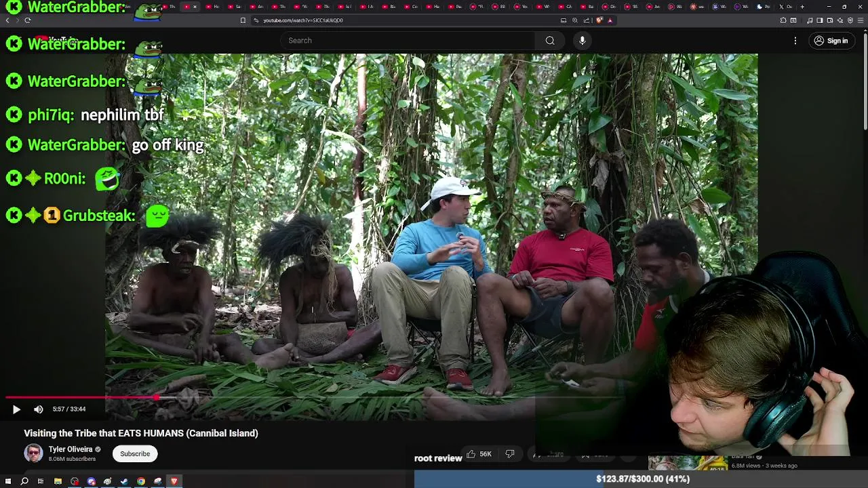
Task: Click the '5:57 / 33:44' time display
Action: (69, 409)
